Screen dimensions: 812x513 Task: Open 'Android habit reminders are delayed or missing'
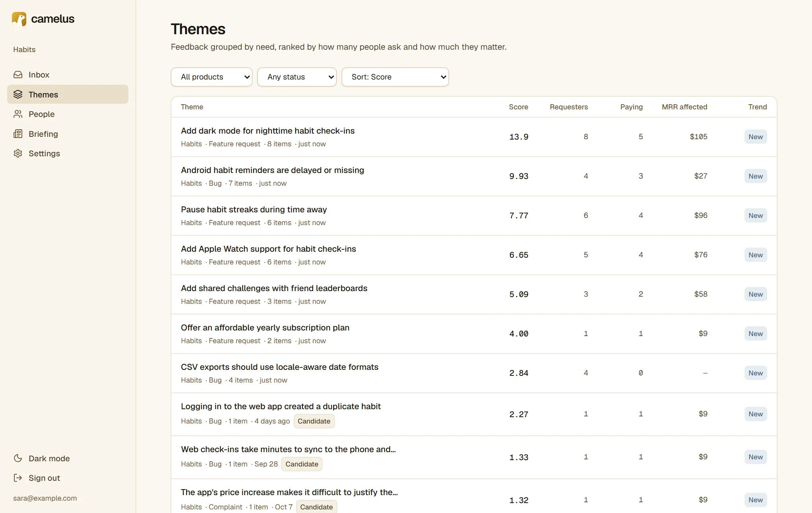(x=273, y=170)
